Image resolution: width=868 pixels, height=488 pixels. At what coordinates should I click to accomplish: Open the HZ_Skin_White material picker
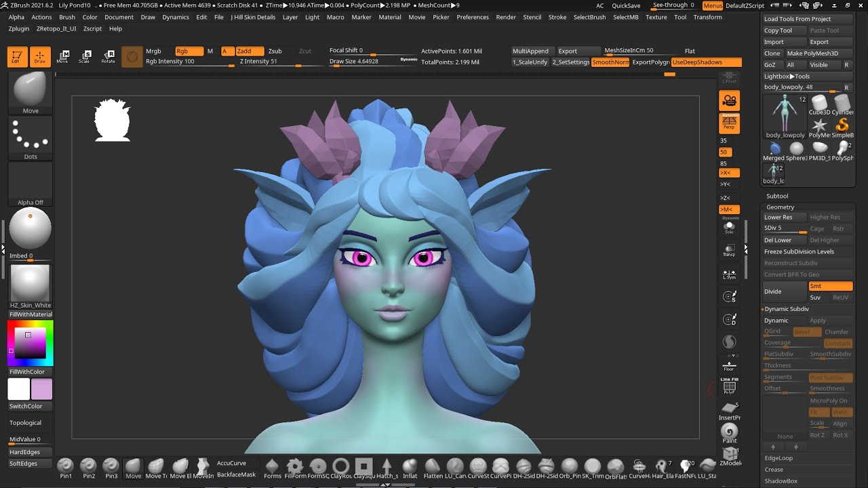pos(31,286)
